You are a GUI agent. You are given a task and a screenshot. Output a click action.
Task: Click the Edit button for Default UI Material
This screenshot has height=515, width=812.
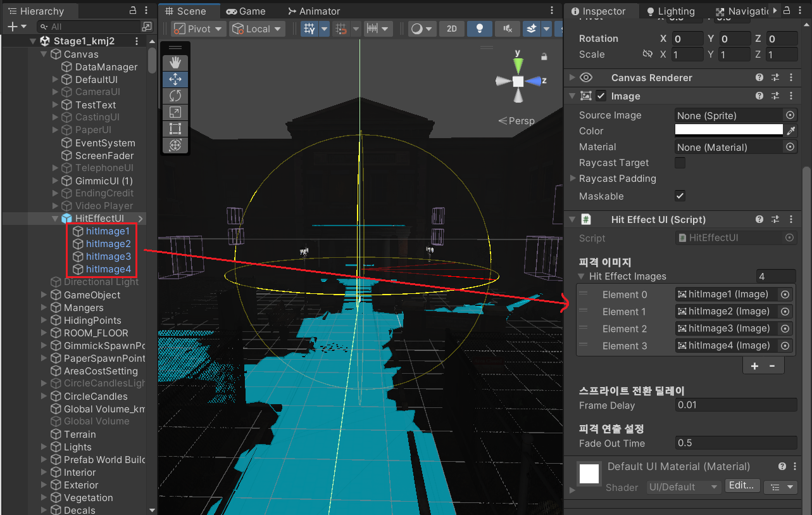pos(742,485)
